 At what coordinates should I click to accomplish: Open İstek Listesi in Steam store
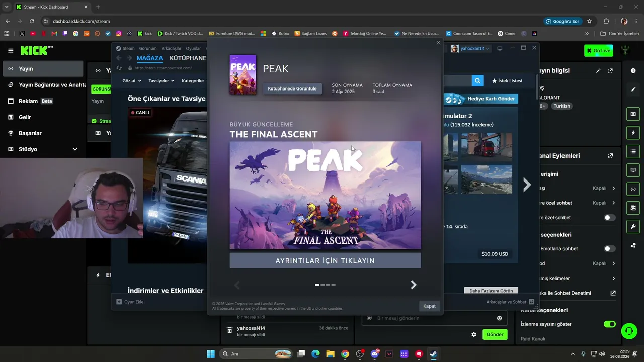507,81
